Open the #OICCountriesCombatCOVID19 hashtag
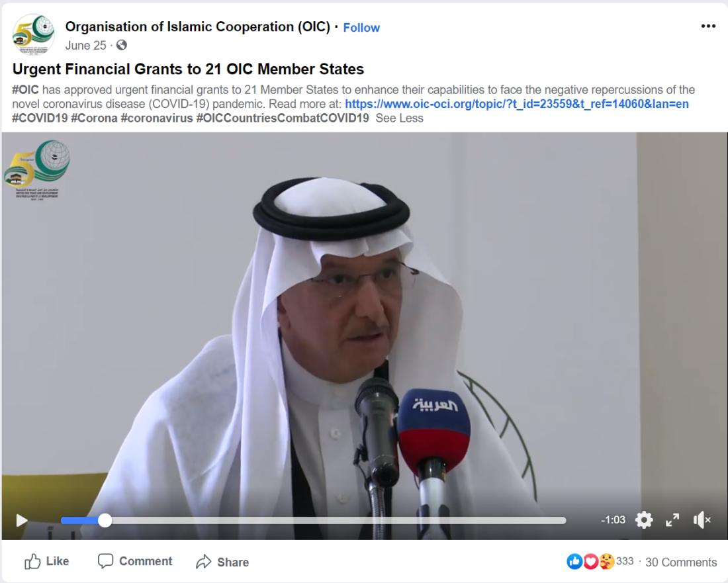This screenshot has height=583, width=728. [283, 118]
